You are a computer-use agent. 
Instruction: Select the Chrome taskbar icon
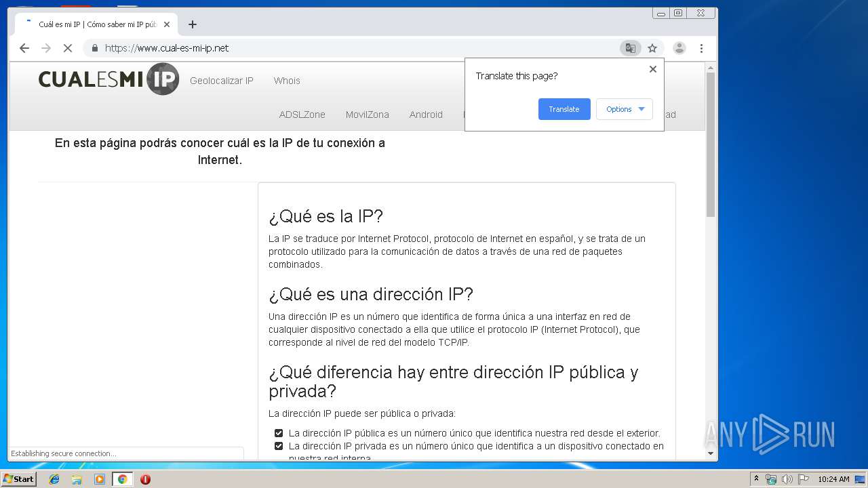pos(122,479)
